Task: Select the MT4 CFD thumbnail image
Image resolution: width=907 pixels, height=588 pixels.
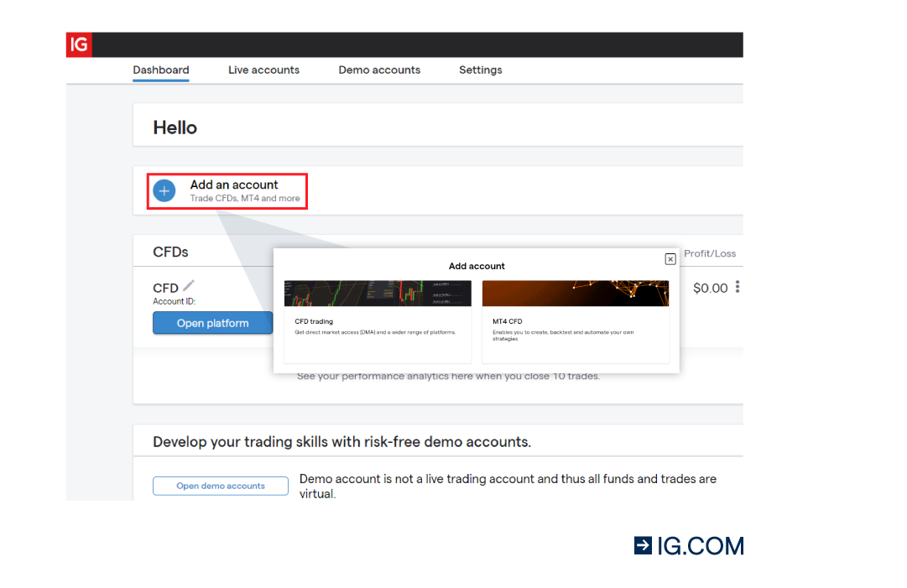Action: click(576, 293)
